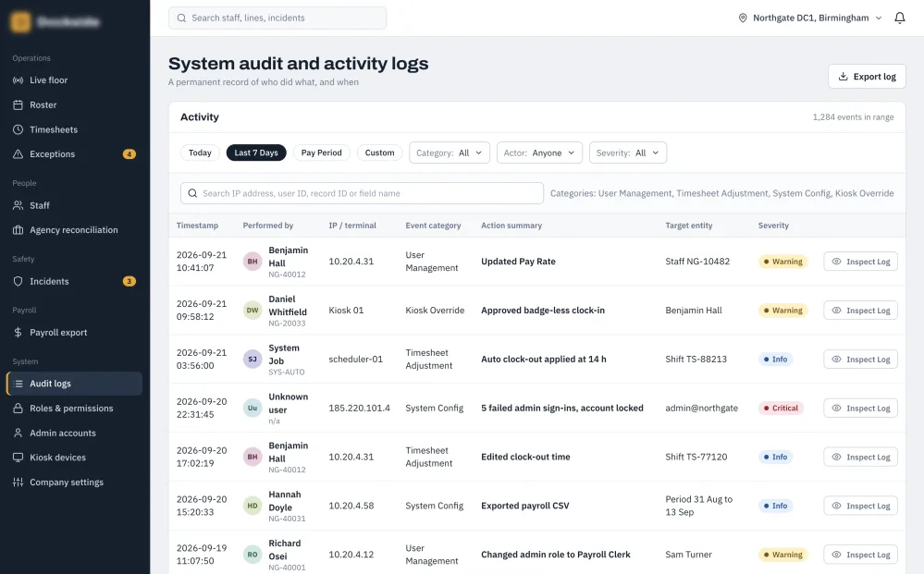Select the Last 7 Days range
The image size is (924, 574).
(256, 153)
